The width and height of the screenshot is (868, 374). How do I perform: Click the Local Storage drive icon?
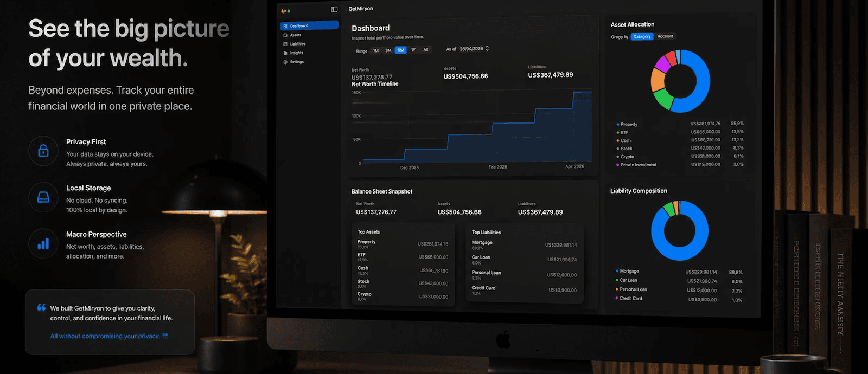tap(43, 197)
